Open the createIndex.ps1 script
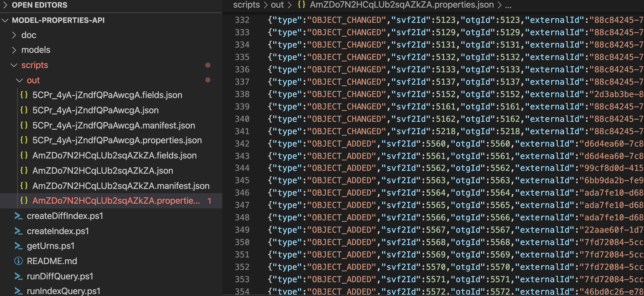The height and width of the screenshot is (296, 644). click(58, 231)
